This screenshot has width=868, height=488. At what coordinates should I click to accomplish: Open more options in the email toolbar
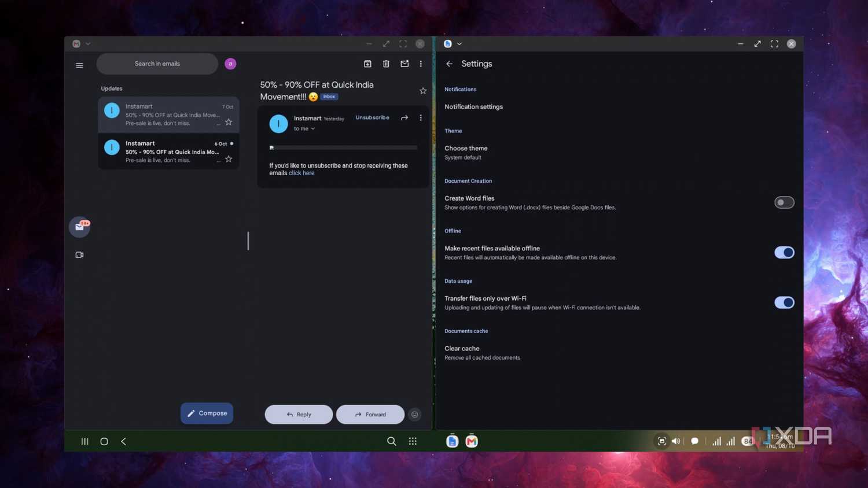(421, 64)
